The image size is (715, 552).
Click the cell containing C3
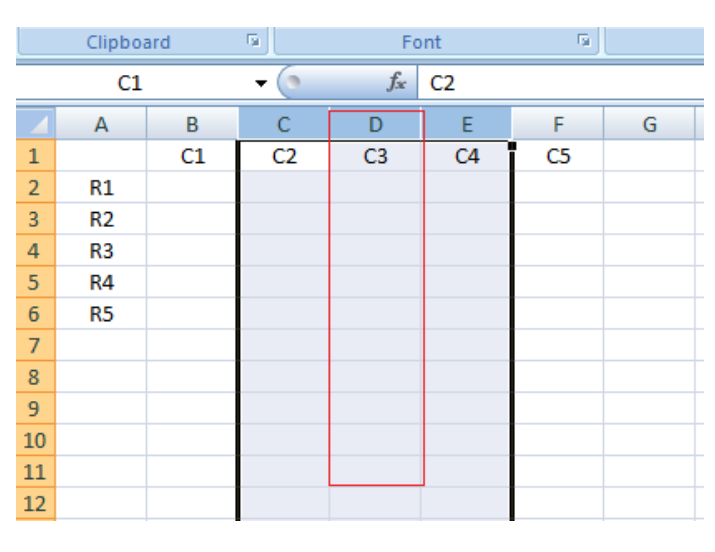[x=375, y=157]
